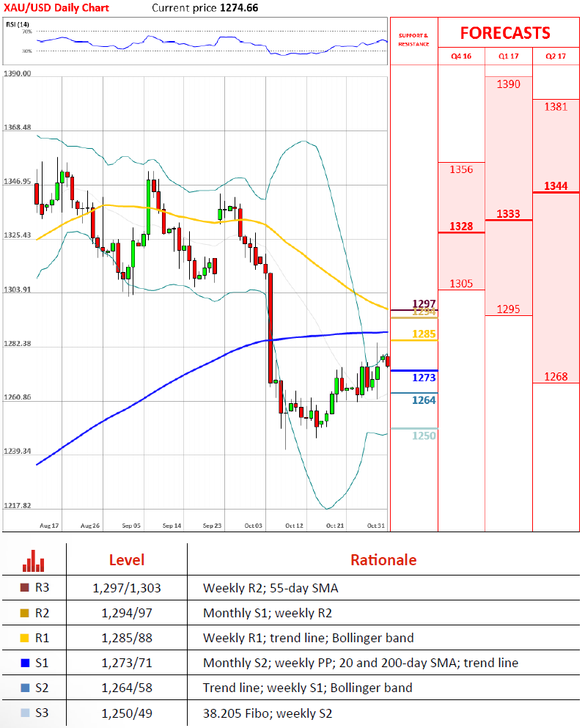Select the R2 gold color swatch
This screenshot has height=728, width=585.
(x=25, y=614)
